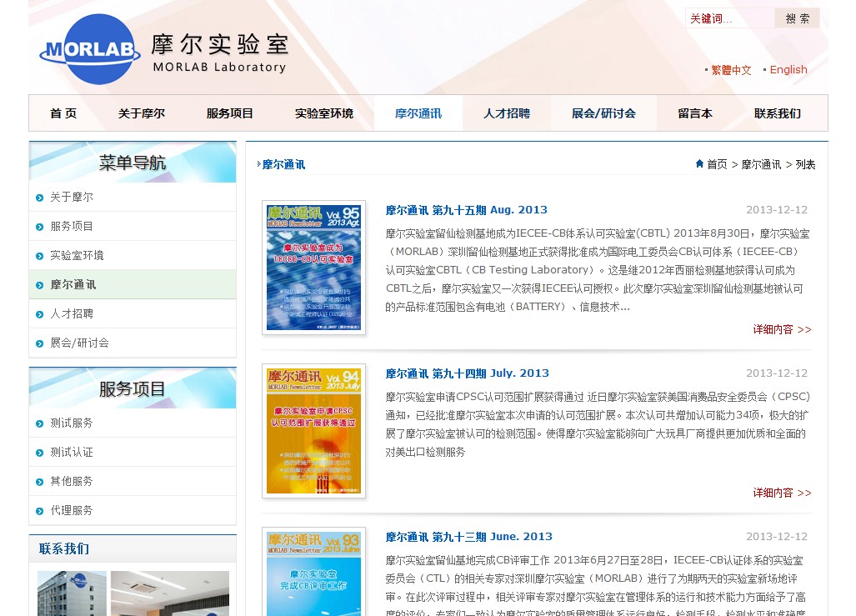Viewport: 856px width, 616px height.
Task: Select 服务项目 in the 菜单导航 sidebar list
Action: tap(72, 226)
